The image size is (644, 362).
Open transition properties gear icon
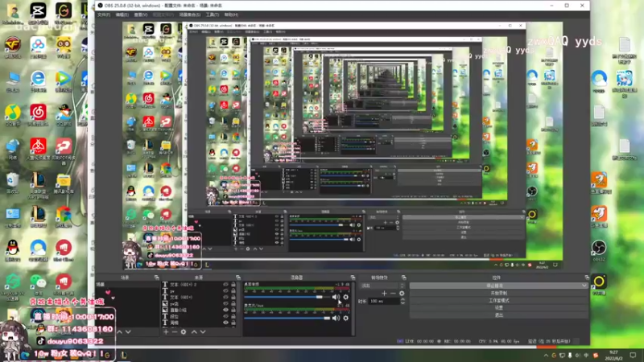pos(402,293)
